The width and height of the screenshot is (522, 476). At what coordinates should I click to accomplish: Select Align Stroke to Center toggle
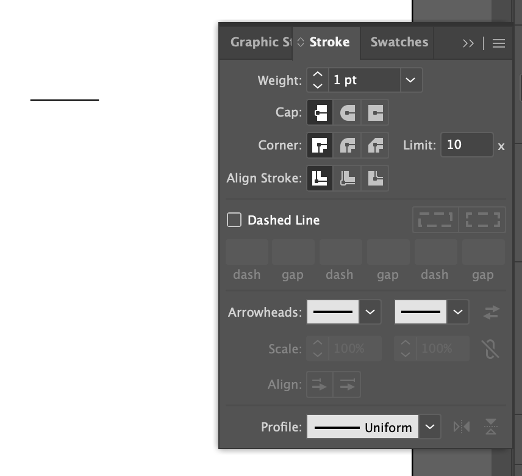pyautogui.click(x=320, y=178)
